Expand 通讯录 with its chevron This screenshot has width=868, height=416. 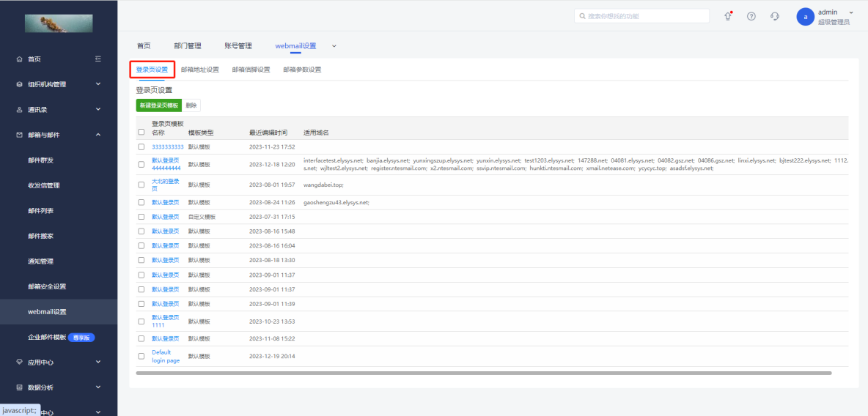tap(98, 110)
